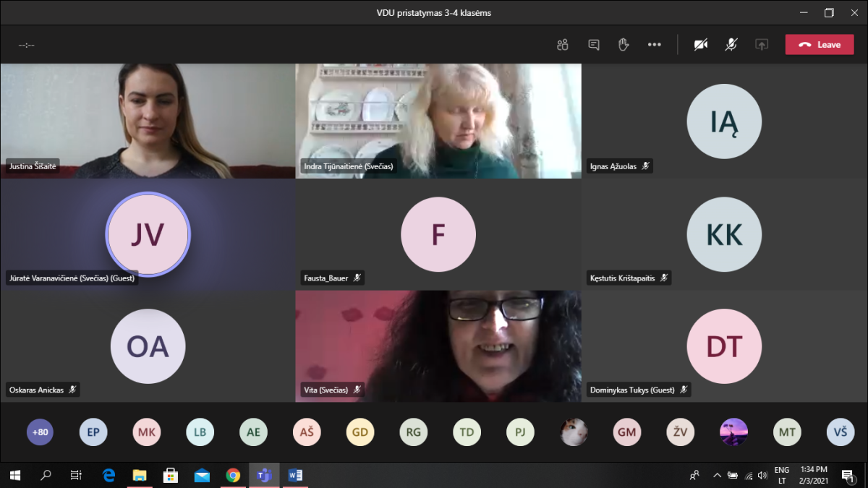Select participant avatar EP
This screenshot has width=868, height=488.
[x=93, y=432]
